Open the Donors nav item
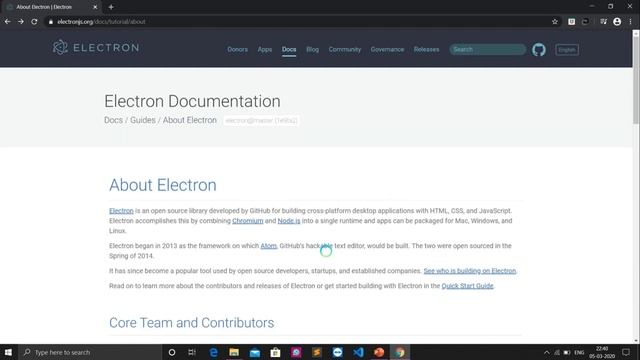 click(238, 49)
